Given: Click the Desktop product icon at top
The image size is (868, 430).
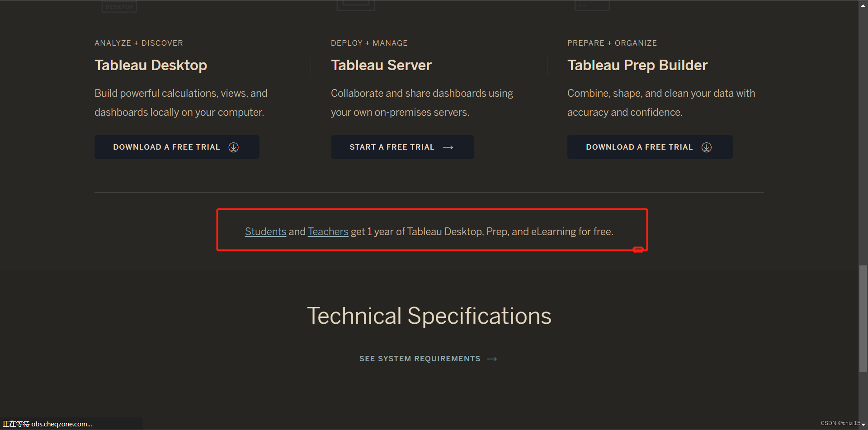Looking at the screenshot, I should point(119,6).
